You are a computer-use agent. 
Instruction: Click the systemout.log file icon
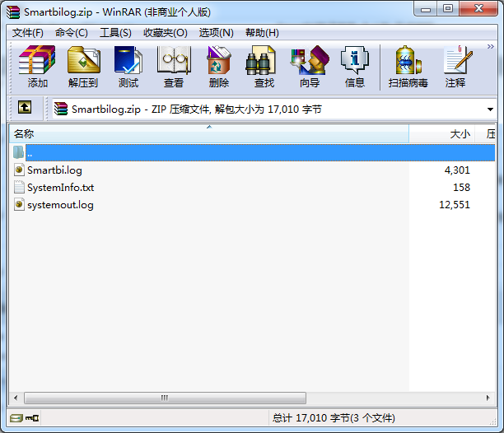pyautogui.click(x=19, y=204)
